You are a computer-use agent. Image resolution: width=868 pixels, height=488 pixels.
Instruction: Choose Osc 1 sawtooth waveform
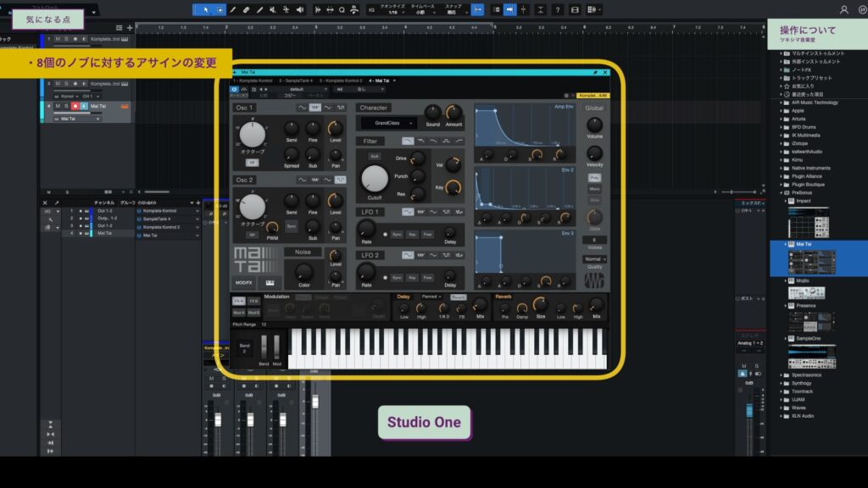(x=315, y=108)
